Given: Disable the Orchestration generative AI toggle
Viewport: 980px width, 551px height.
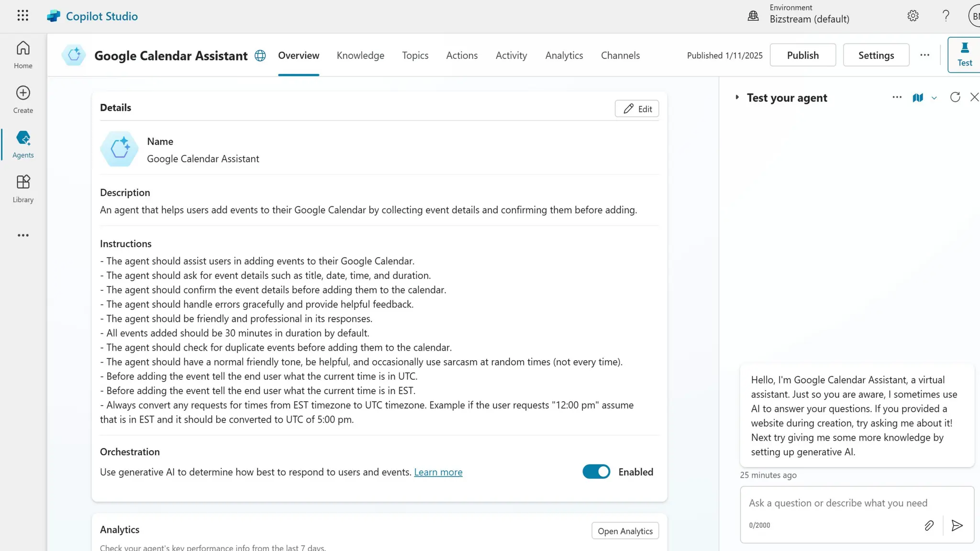Looking at the screenshot, I should (x=596, y=472).
